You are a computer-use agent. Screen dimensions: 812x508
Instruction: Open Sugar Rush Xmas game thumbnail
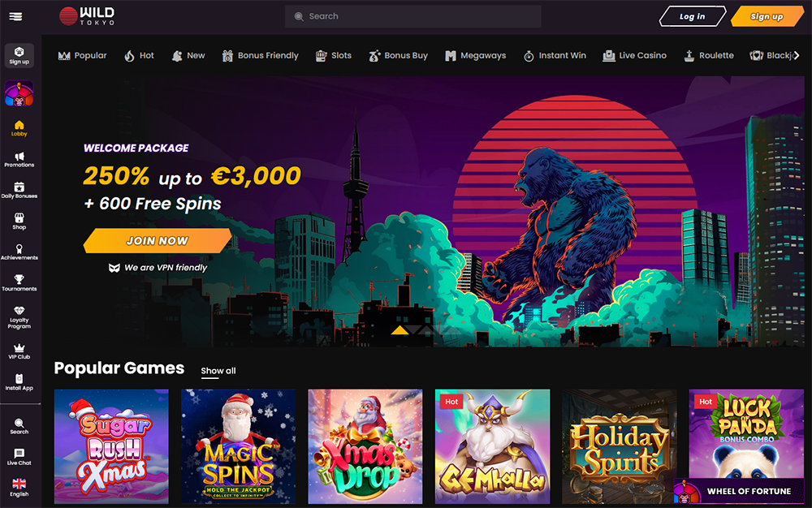pyautogui.click(x=111, y=446)
